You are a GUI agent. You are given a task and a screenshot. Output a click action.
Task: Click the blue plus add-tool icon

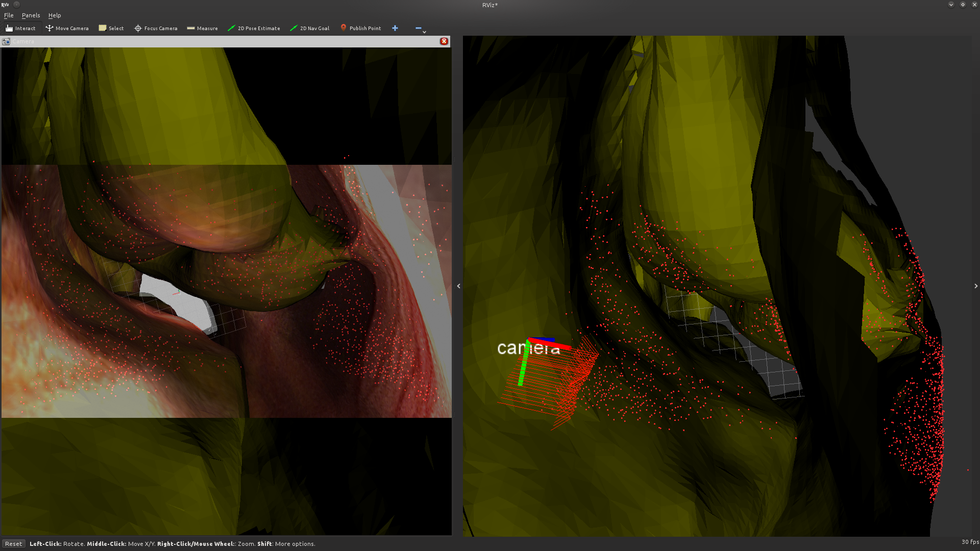[x=395, y=28]
